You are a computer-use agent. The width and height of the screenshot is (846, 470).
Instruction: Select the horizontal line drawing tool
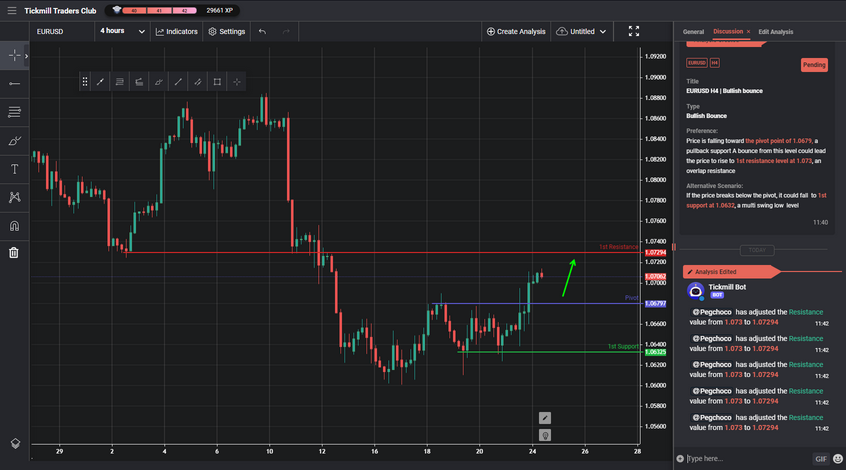click(x=15, y=84)
